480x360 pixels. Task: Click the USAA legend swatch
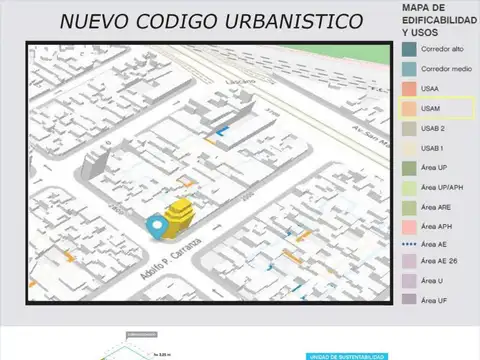pos(409,89)
